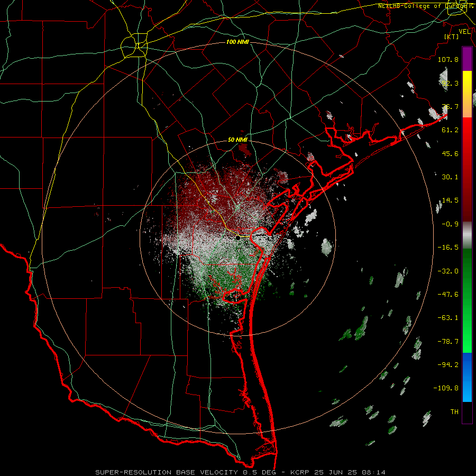Click the -63.1 velocity scale value
The width and height of the screenshot is (476, 476).
448,318
